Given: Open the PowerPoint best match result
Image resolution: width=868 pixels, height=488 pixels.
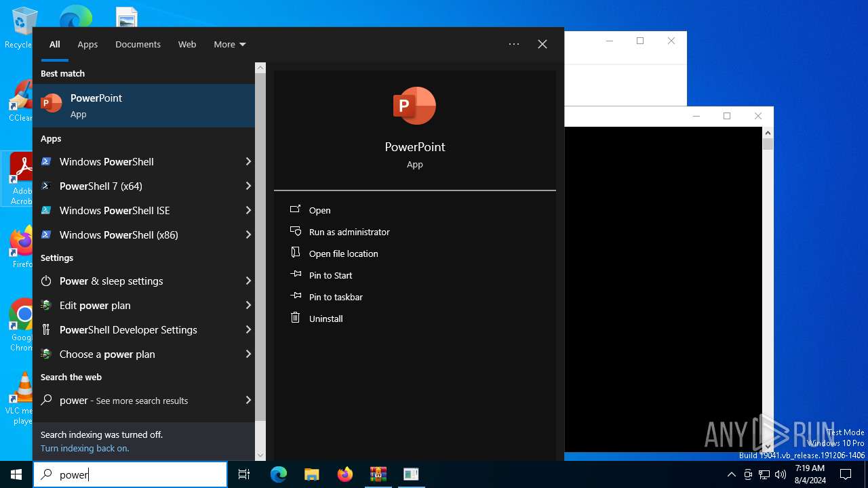Looking at the screenshot, I should point(144,106).
